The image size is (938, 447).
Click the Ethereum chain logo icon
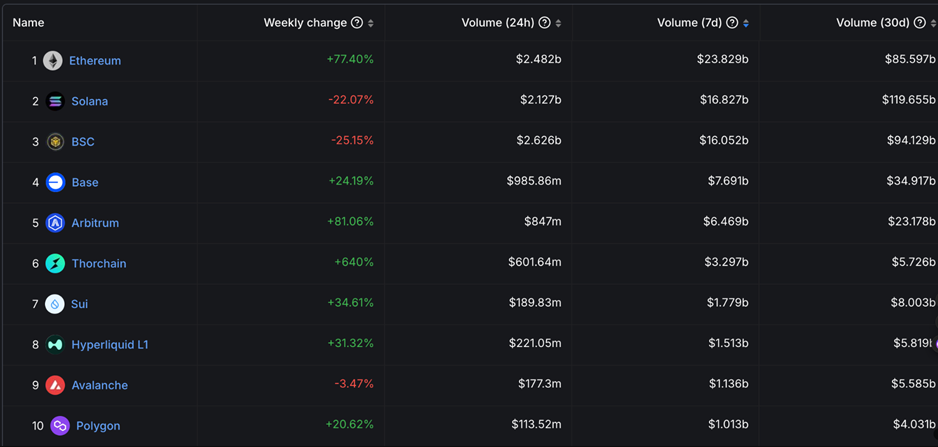tap(52, 61)
